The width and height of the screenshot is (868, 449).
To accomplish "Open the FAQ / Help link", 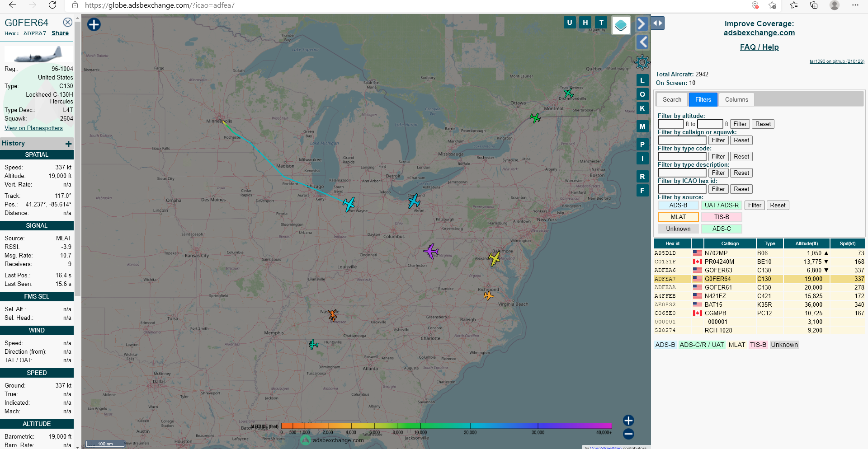I will (759, 47).
